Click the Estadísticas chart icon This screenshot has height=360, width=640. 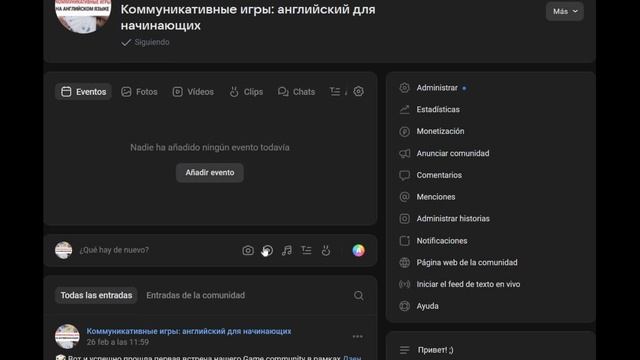point(404,109)
